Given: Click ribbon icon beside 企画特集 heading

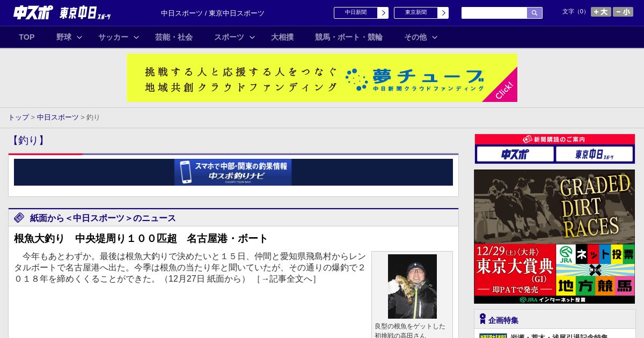Looking at the screenshot, I should (482, 319).
